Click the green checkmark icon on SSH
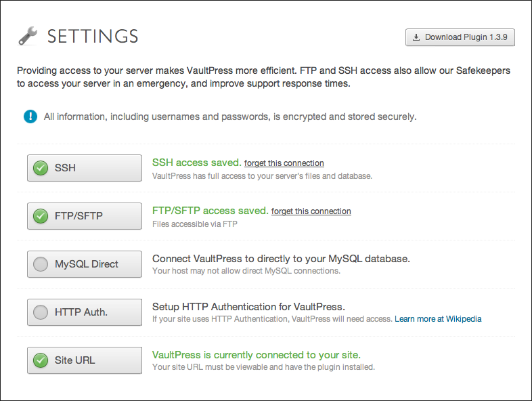 pos(41,168)
